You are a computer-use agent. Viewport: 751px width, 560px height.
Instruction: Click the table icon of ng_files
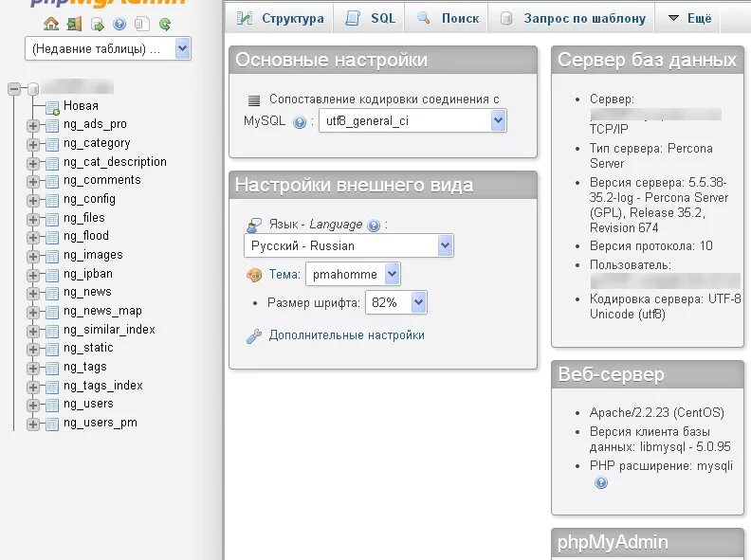(52, 219)
